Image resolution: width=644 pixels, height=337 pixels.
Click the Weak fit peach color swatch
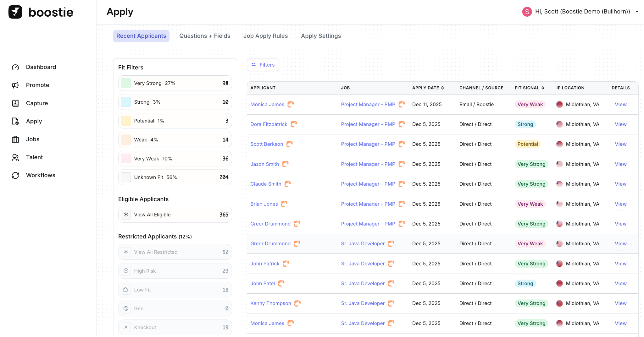(126, 140)
